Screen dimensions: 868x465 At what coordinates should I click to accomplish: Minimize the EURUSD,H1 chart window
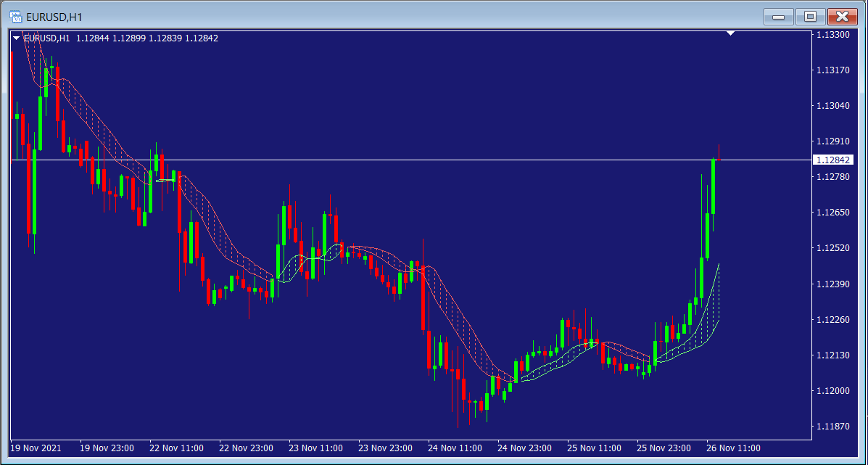(780, 17)
